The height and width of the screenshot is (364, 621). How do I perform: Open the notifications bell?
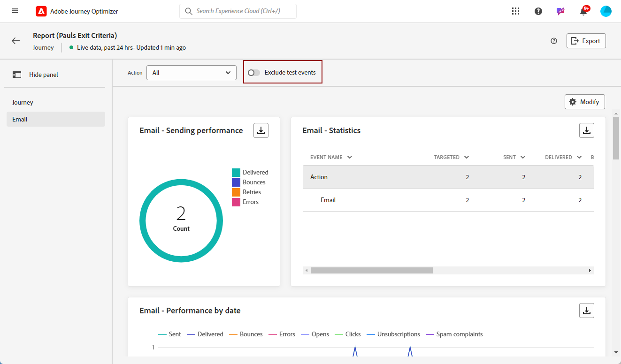tap(583, 12)
